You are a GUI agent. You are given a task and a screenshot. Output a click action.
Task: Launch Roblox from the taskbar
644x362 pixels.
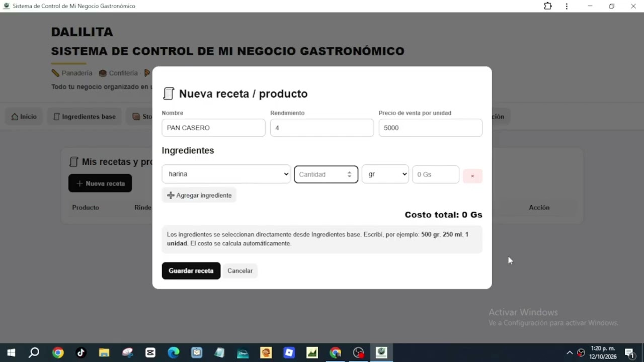289,352
